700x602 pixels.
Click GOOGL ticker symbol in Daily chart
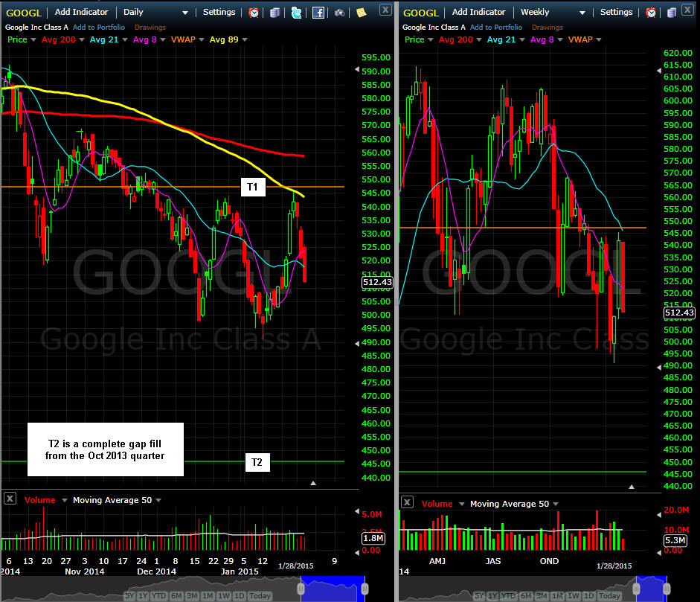point(24,13)
